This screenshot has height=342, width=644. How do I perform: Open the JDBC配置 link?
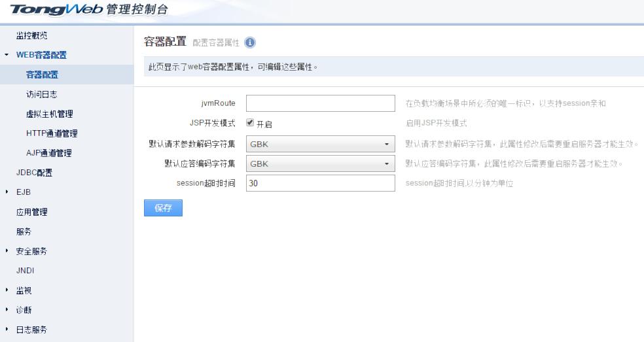point(34,173)
